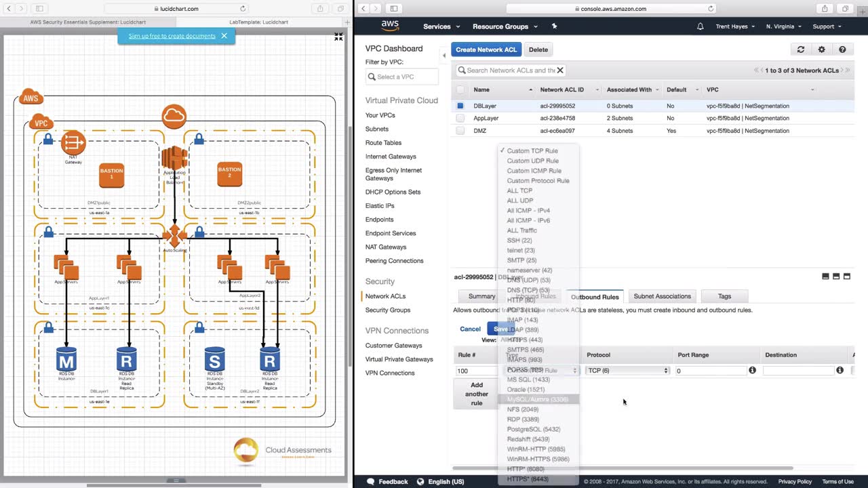868x488 pixels.
Task: Open the Protocol TCP (6) dropdown
Action: 627,371
